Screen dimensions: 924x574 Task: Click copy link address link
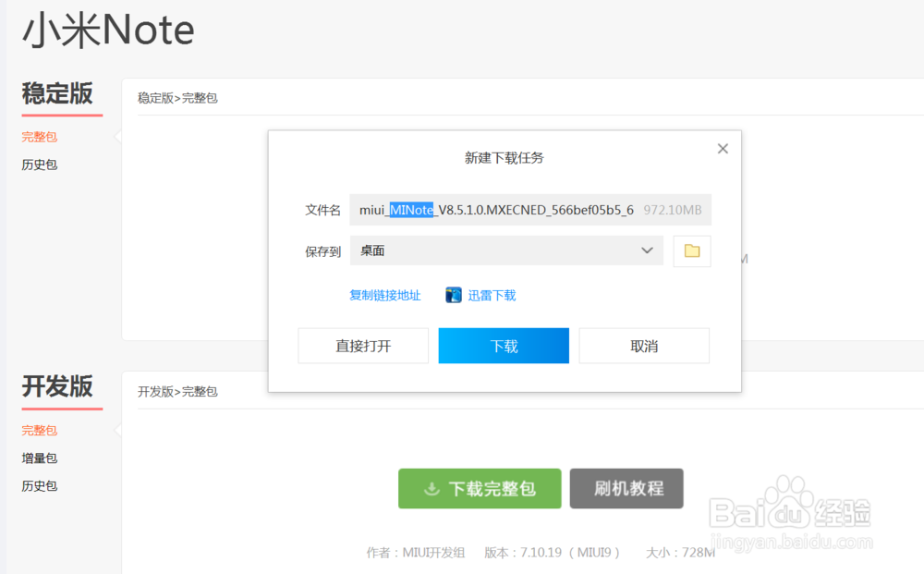(x=384, y=295)
